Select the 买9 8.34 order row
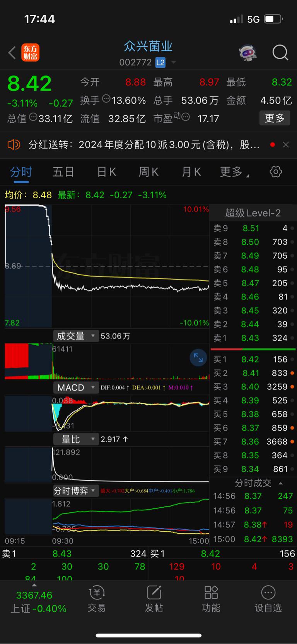 click(253, 469)
